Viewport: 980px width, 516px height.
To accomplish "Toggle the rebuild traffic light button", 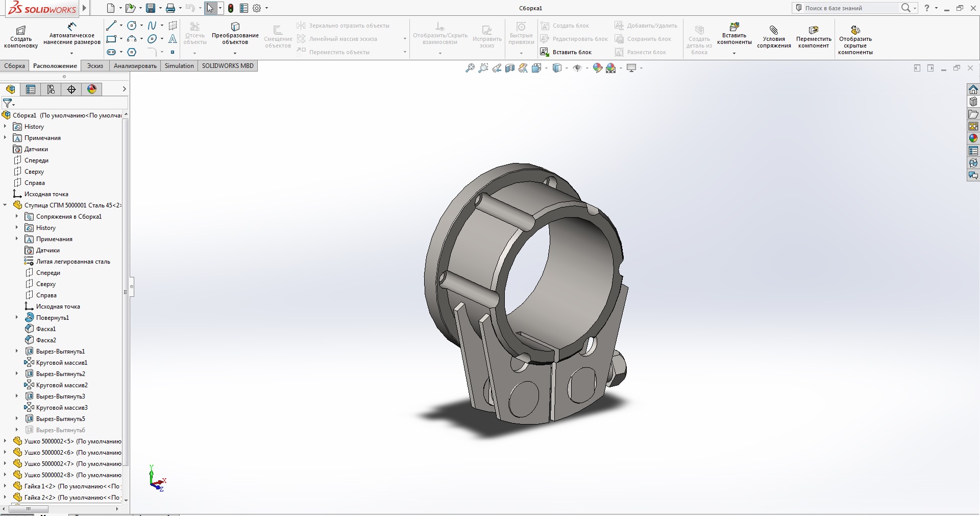I will pos(231,8).
